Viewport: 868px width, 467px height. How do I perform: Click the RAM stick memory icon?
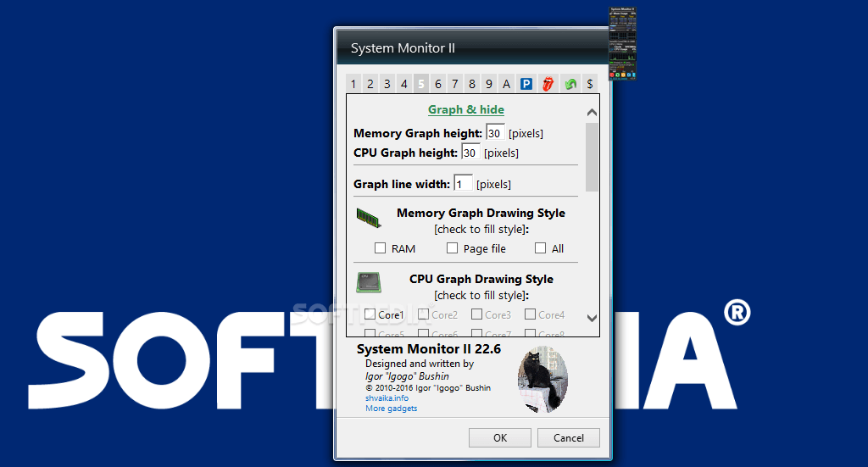coord(369,218)
